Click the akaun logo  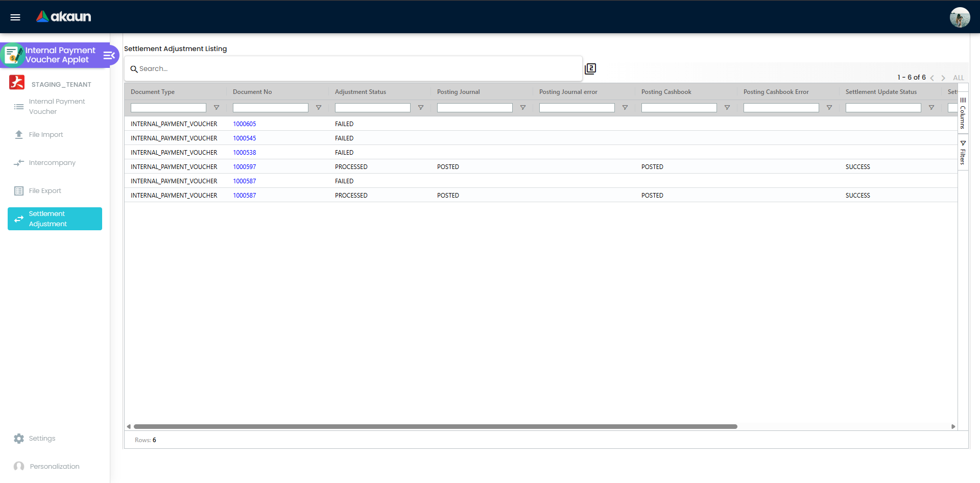[63, 16]
